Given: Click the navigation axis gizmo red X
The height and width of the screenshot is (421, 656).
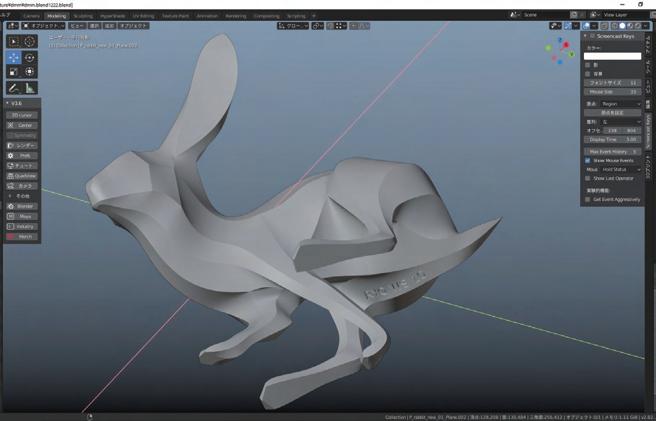Looking at the screenshot, I should click(566, 45).
